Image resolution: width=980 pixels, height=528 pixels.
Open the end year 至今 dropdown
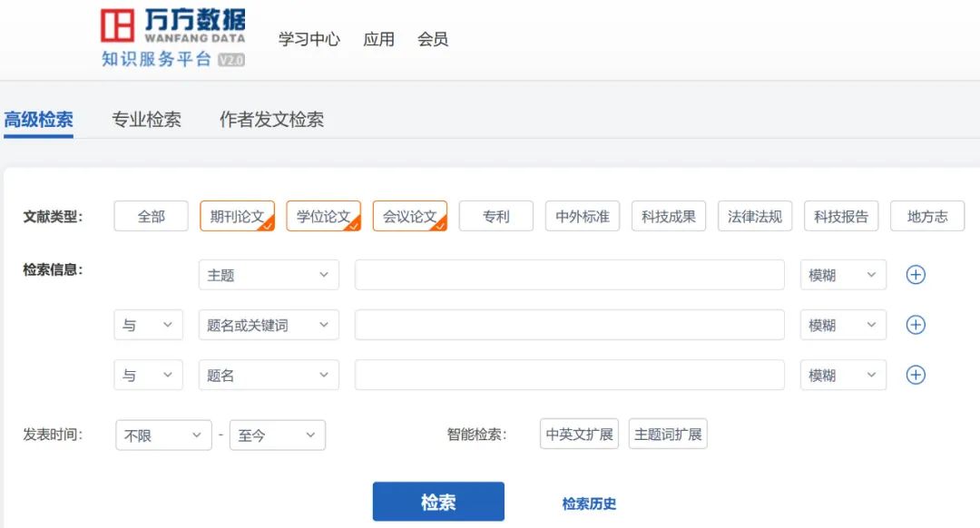click(277, 435)
